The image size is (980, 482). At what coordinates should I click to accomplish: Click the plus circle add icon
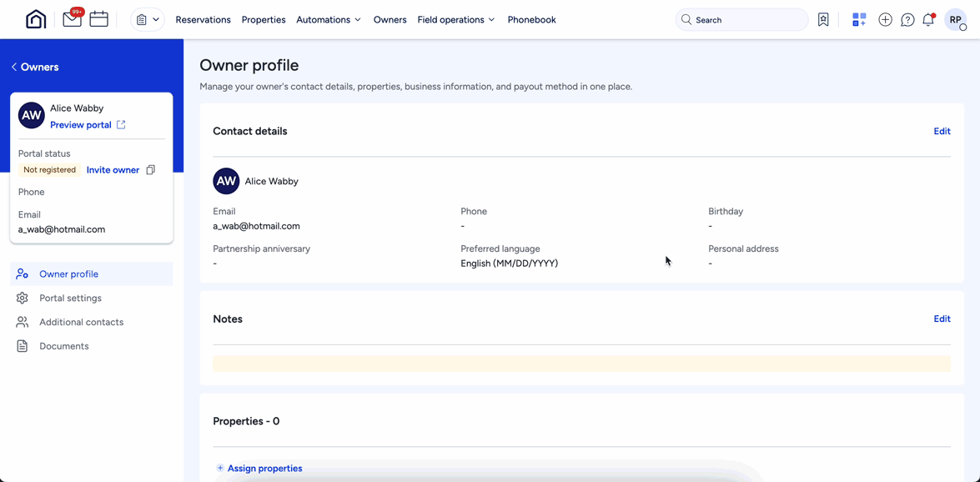[x=885, y=19]
